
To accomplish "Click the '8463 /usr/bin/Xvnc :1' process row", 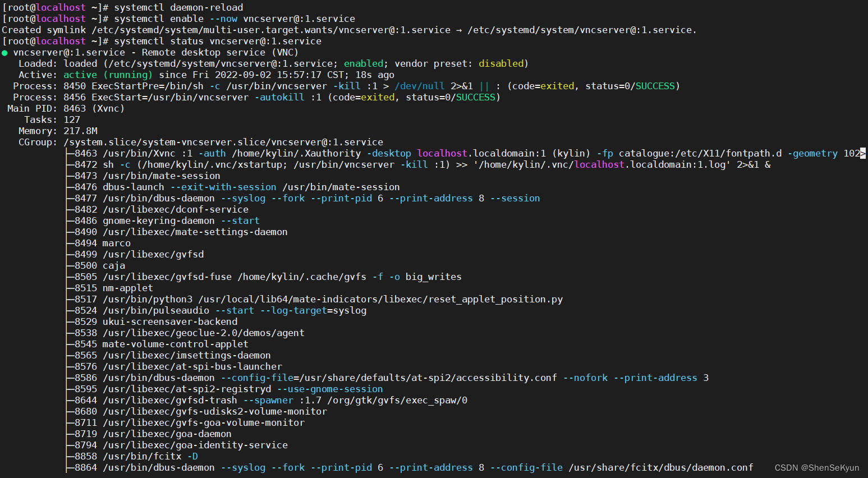I will (466, 153).
